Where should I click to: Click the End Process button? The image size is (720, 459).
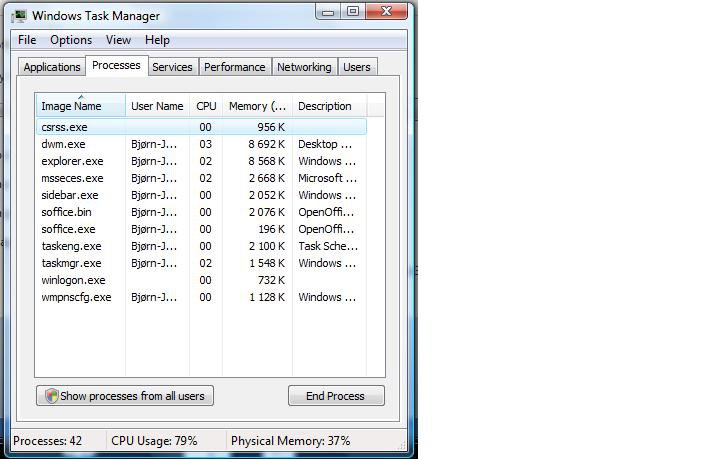[336, 396]
